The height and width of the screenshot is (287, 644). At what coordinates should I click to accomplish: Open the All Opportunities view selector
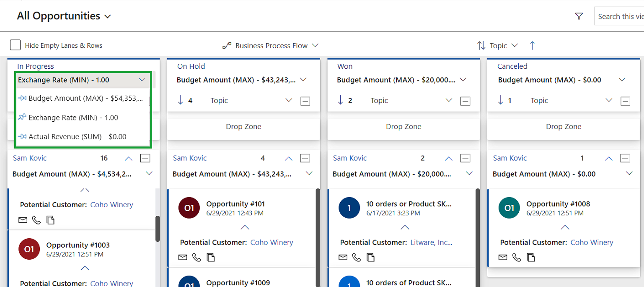click(64, 16)
